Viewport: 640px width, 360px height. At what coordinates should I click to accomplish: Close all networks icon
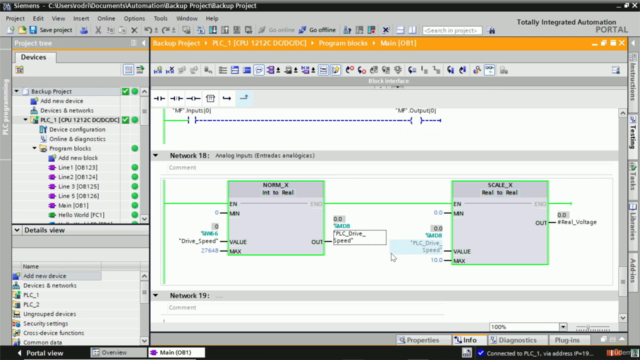coord(247,70)
